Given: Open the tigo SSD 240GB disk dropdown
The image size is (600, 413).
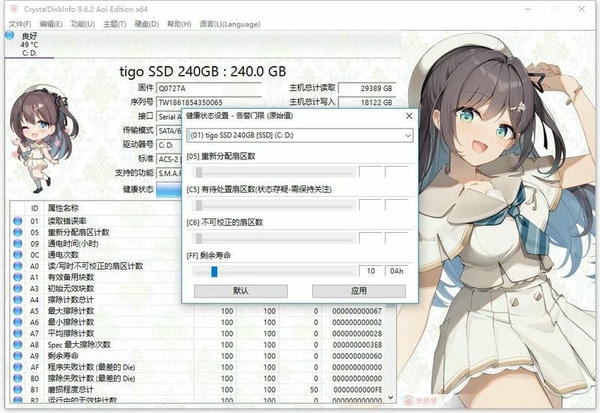Looking at the screenshot, I should (x=300, y=135).
